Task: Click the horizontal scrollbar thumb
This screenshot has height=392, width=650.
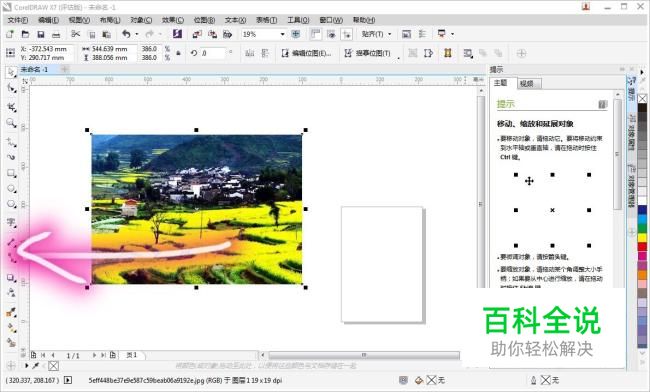Action: tap(364, 355)
